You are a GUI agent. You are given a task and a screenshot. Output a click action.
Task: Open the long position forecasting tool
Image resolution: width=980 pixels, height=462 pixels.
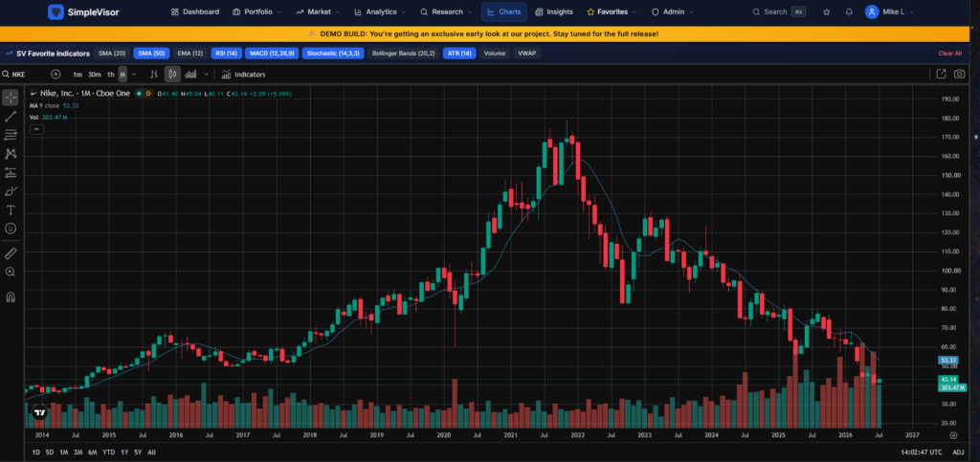[11, 172]
